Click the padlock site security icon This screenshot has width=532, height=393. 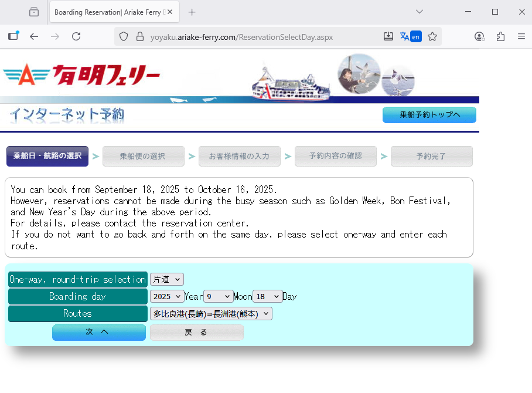139,36
